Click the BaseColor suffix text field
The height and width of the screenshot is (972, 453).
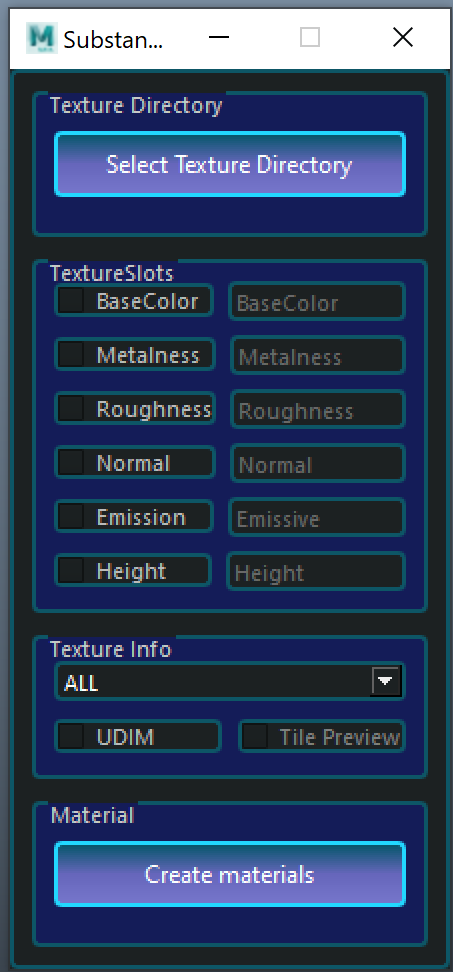[317, 302]
